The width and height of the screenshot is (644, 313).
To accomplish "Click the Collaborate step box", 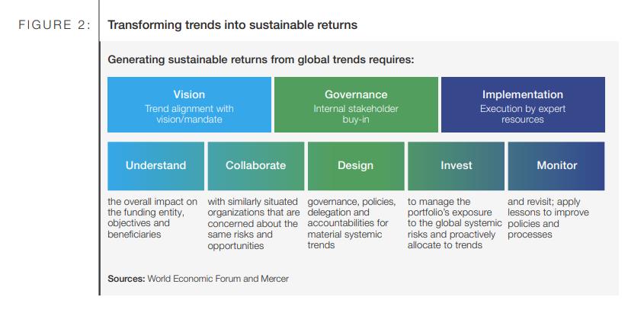I will (x=256, y=166).
